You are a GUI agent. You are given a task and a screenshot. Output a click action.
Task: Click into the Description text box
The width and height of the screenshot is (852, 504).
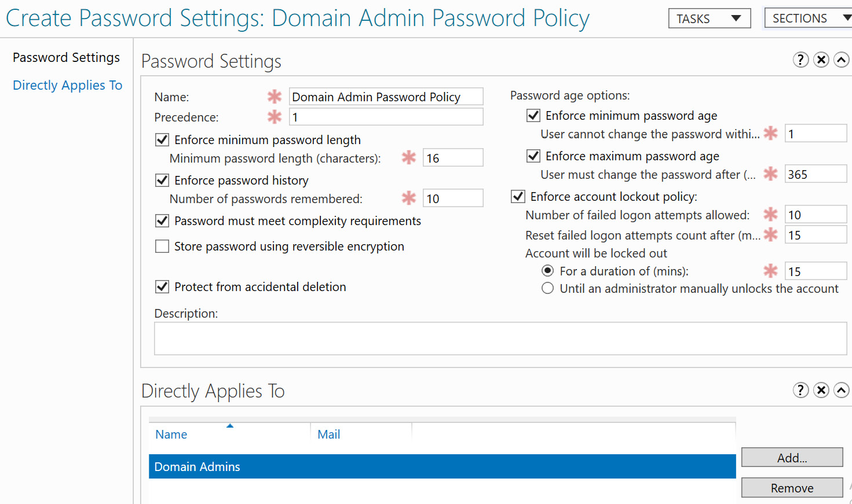pos(500,339)
